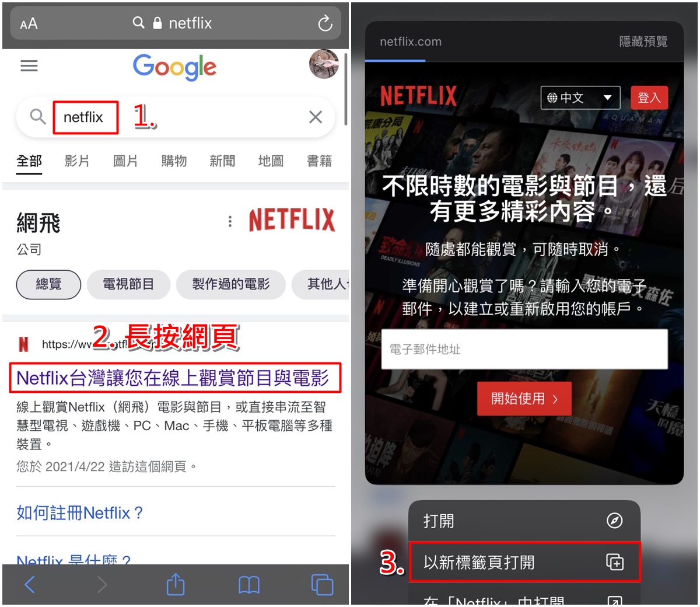Open the Google account profile picture
The width and height of the screenshot is (700, 607).
click(324, 65)
